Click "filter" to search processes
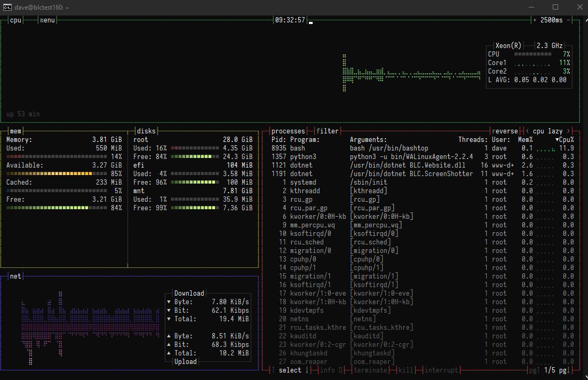 pos(328,131)
